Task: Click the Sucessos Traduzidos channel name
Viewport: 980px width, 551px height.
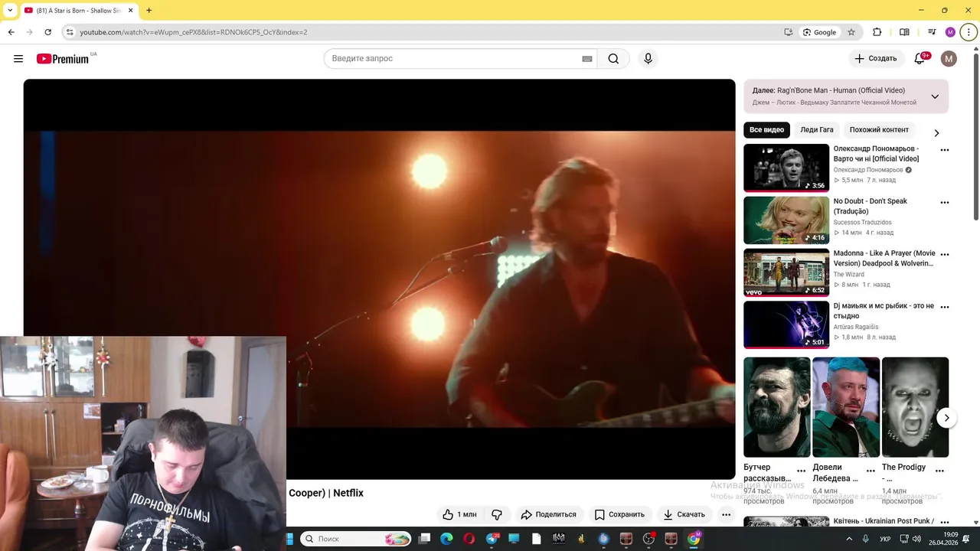Action: pos(862,222)
